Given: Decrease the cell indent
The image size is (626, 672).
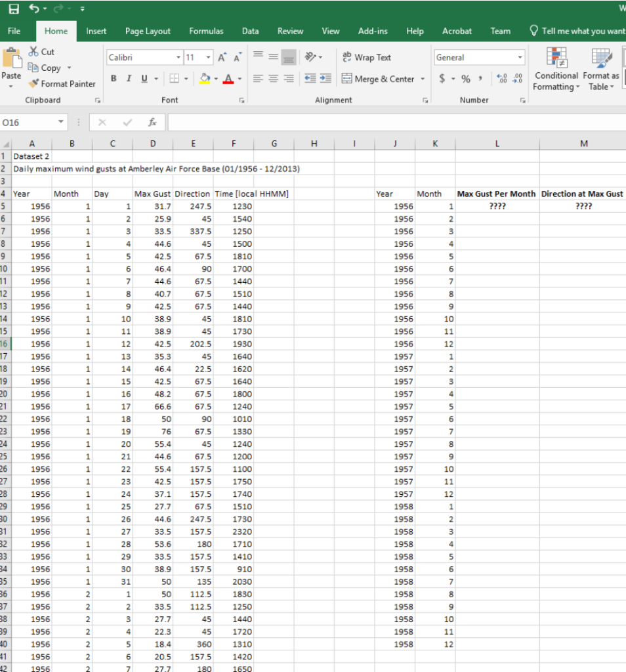Looking at the screenshot, I should coord(310,79).
